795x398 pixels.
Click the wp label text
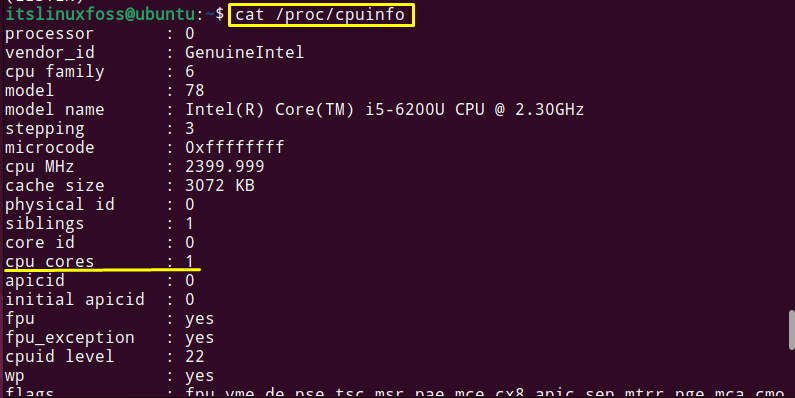point(14,377)
